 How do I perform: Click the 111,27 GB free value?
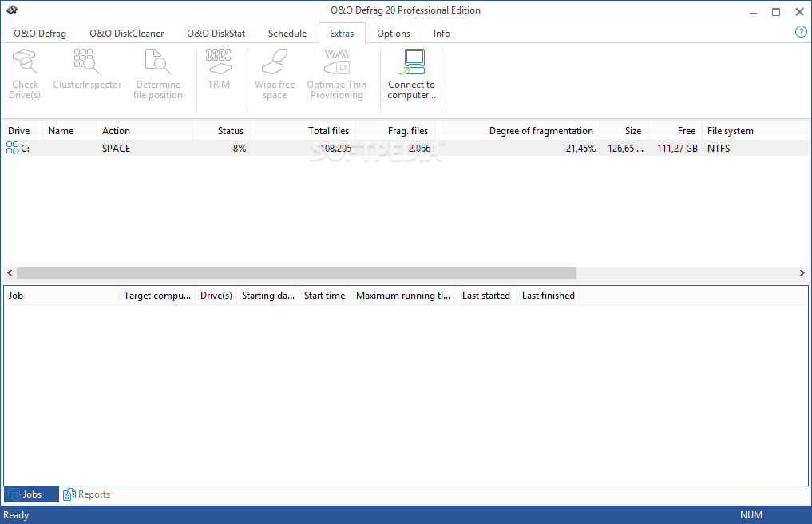click(677, 149)
